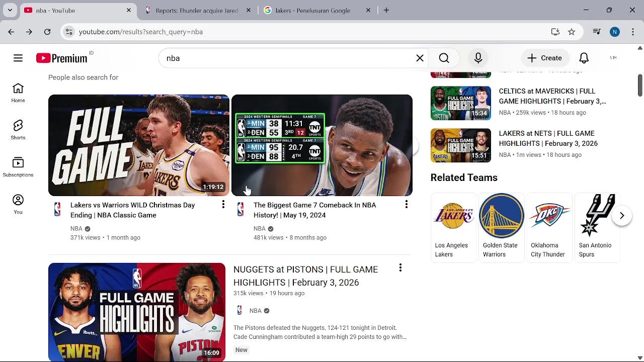Go to YouTube Premium home logo
Screen dimensions: 644x362
point(62,58)
